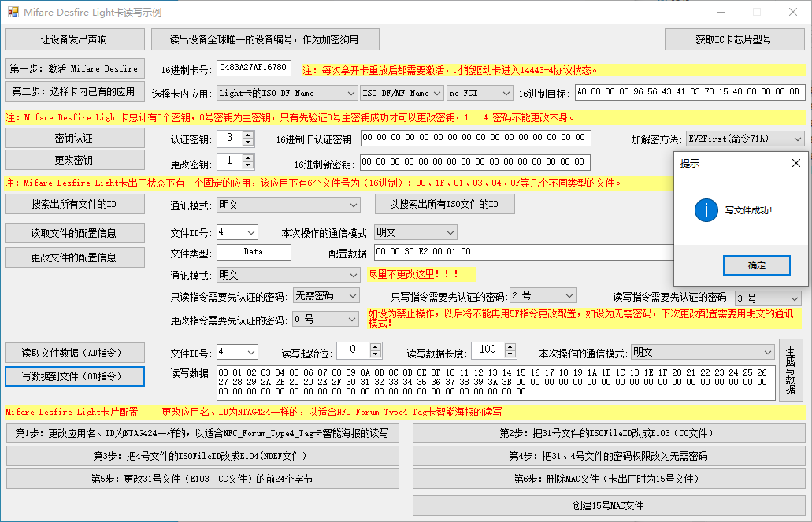The width and height of the screenshot is (812, 522).
Task: Click 搜索出所有文件的ID button
Action: pos(76,205)
